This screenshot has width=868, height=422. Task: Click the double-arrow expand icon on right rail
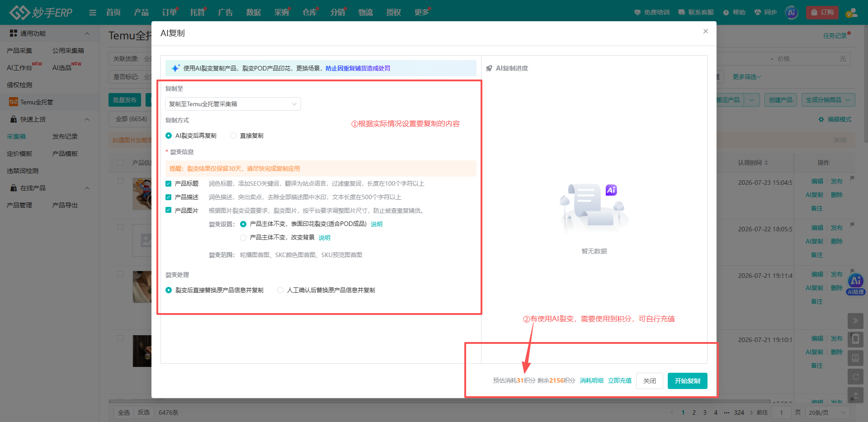pos(855,321)
